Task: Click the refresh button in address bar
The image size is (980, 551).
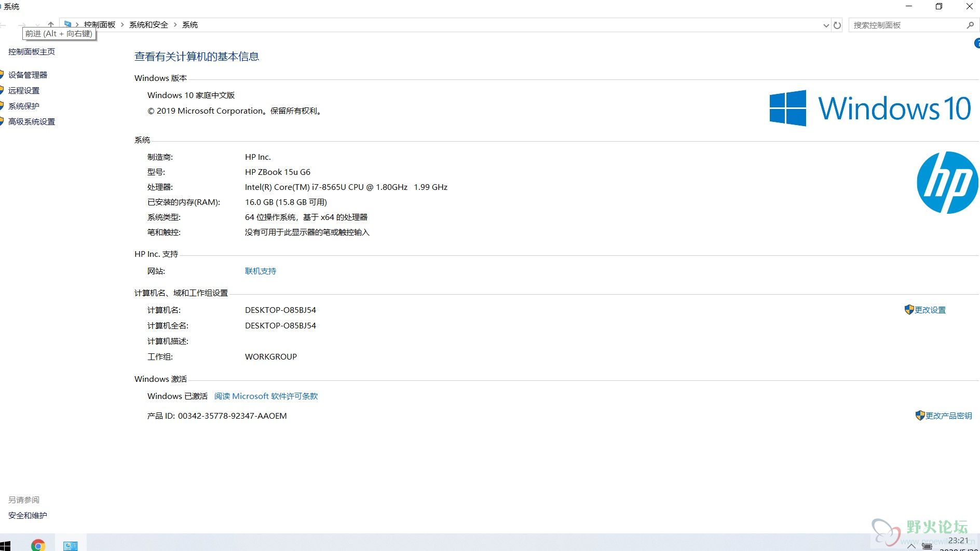Action: 837,25
